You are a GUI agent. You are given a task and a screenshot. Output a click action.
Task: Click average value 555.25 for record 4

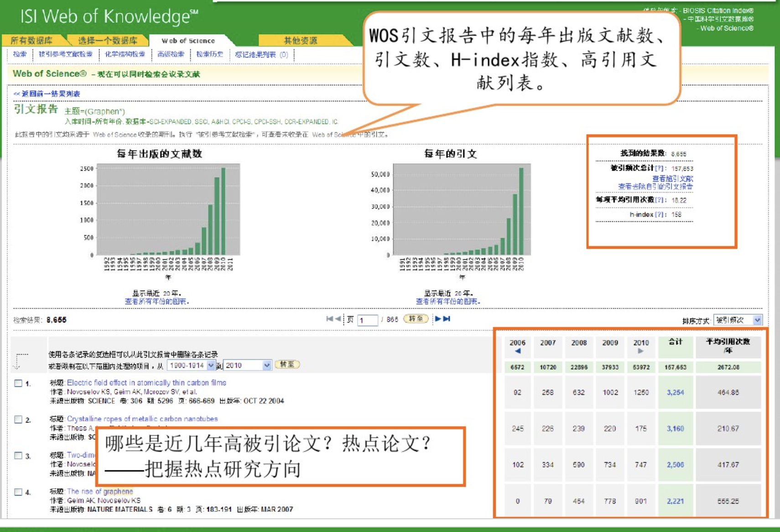(x=728, y=501)
